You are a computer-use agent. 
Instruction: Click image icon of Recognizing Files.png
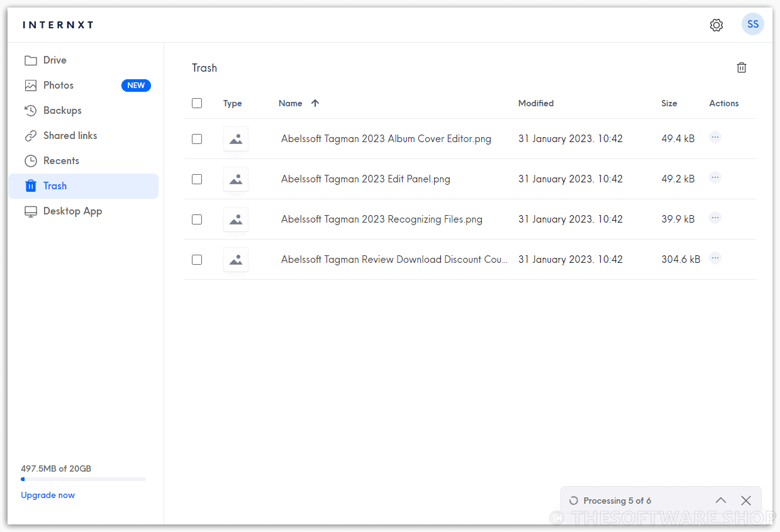pyautogui.click(x=236, y=219)
